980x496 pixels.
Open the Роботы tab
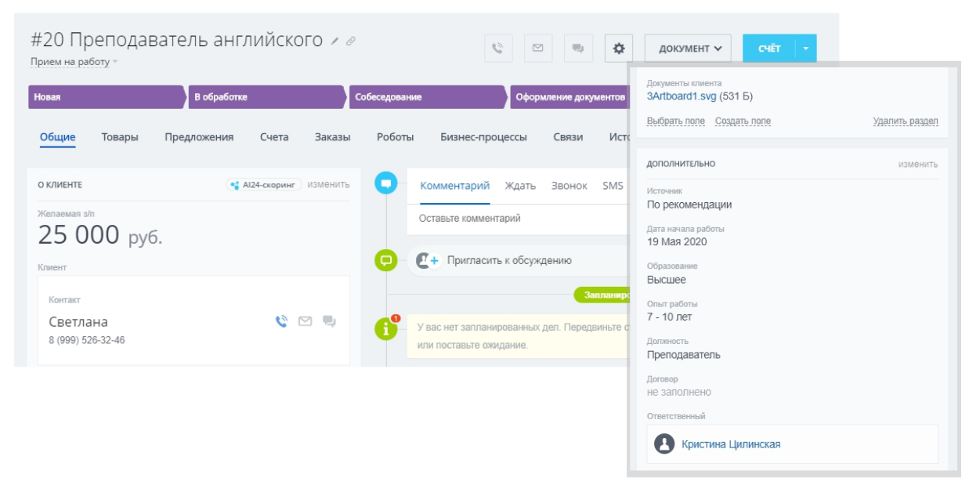(395, 137)
